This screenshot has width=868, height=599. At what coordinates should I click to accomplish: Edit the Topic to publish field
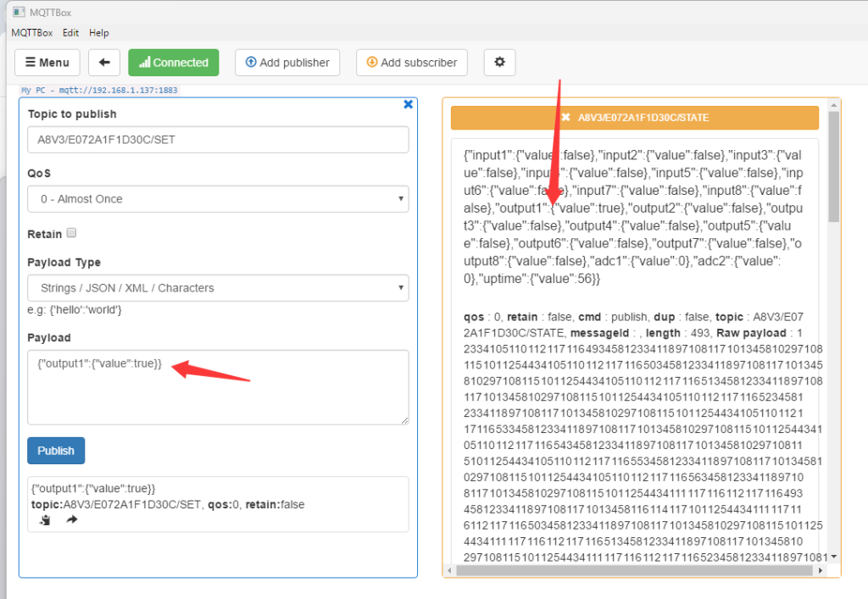[218, 140]
